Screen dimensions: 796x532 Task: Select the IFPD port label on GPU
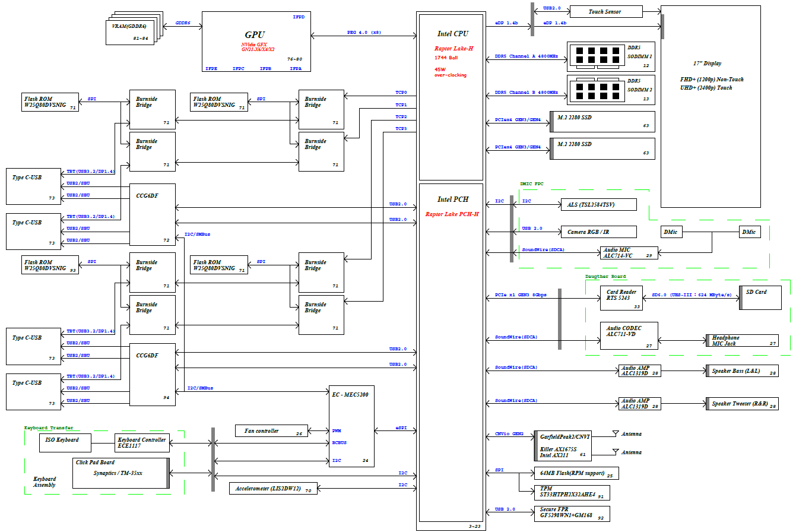pos(299,17)
